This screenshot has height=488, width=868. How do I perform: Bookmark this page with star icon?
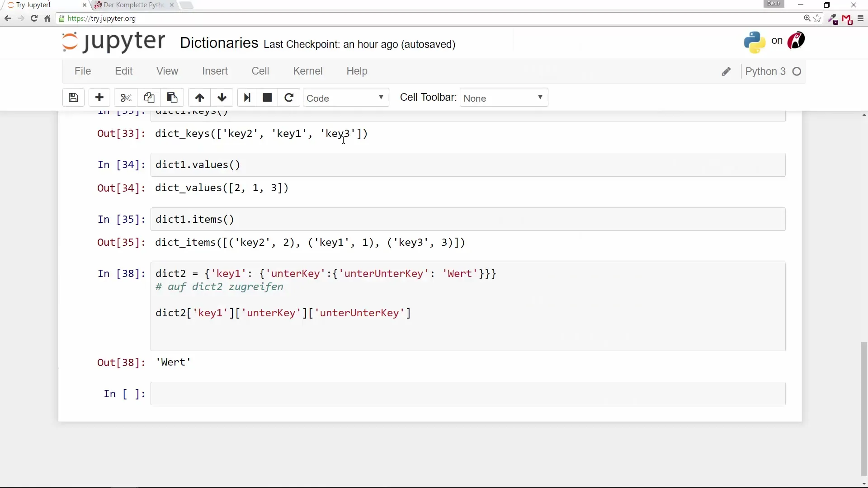tap(817, 19)
